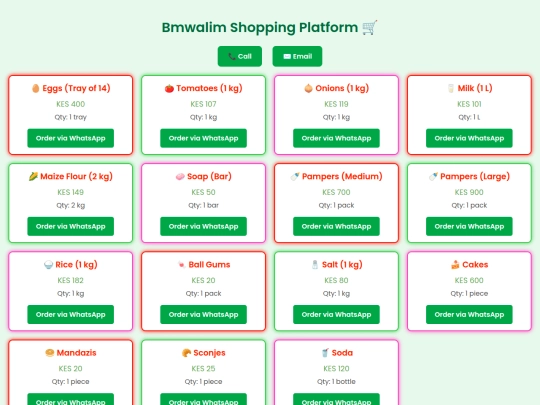This screenshot has width=540, height=405.
Task: Order Milk 1 L via WhatsApp
Action: click(x=469, y=138)
